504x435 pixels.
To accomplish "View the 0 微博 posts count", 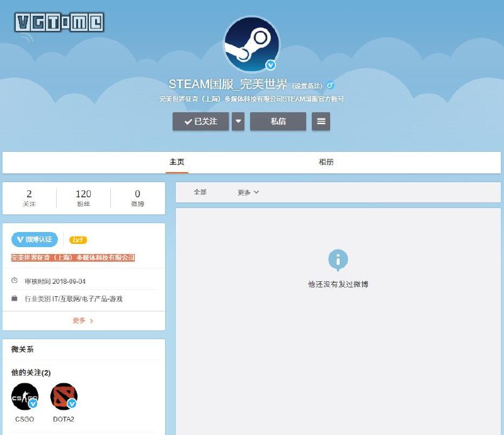I will pyautogui.click(x=137, y=198).
